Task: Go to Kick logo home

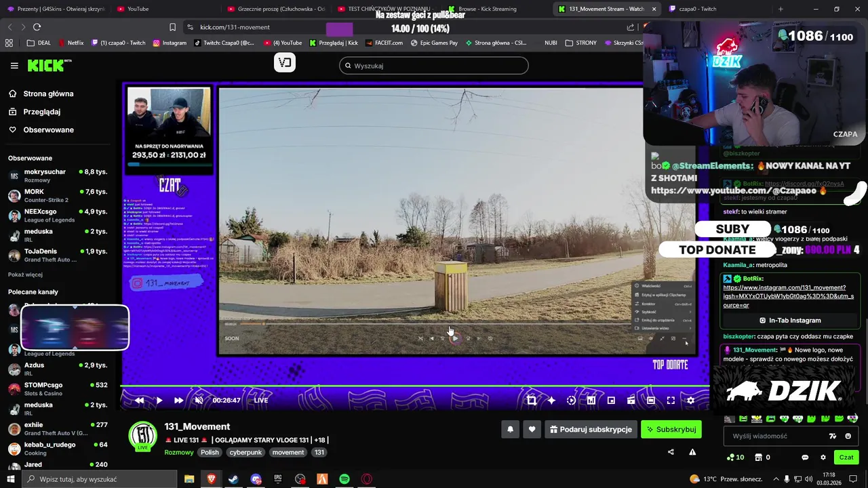Action: click(49, 65)
